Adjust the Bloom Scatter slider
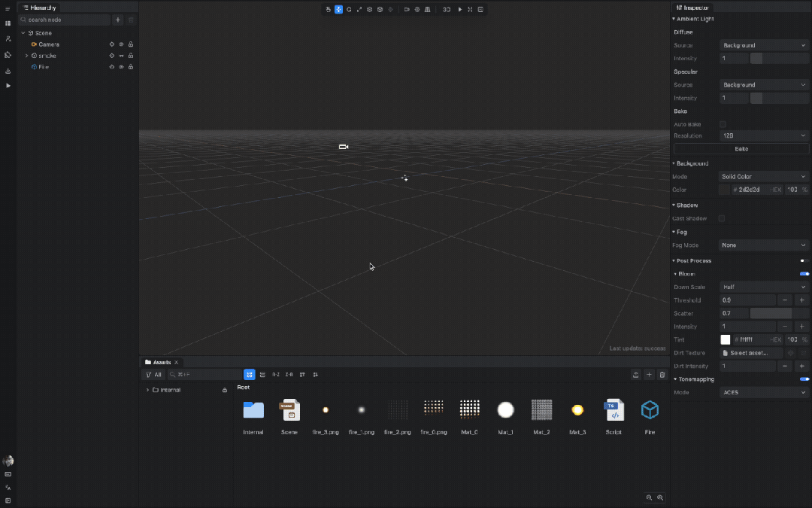Image resolution: width=812 pixels, height=508 pixels. pos(780,313)
